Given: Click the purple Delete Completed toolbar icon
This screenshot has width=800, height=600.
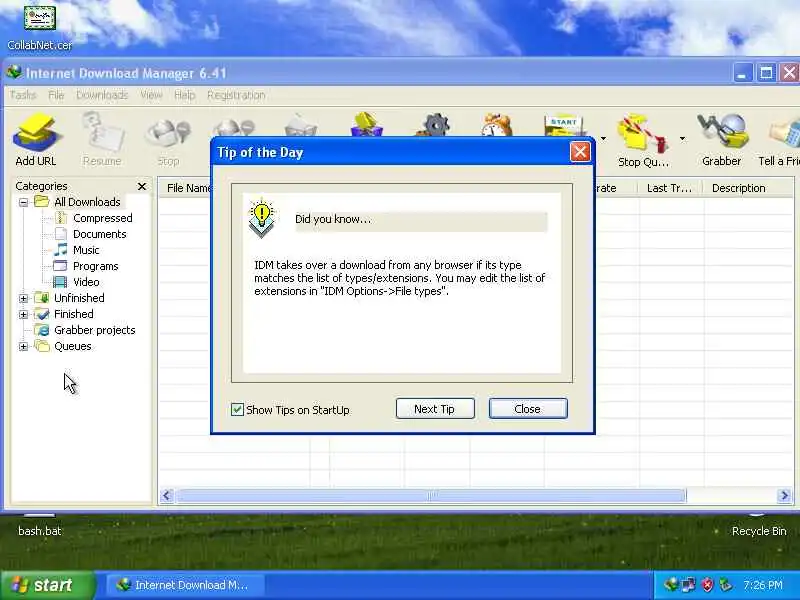Looking at the screenshot, I should (366, 124).
